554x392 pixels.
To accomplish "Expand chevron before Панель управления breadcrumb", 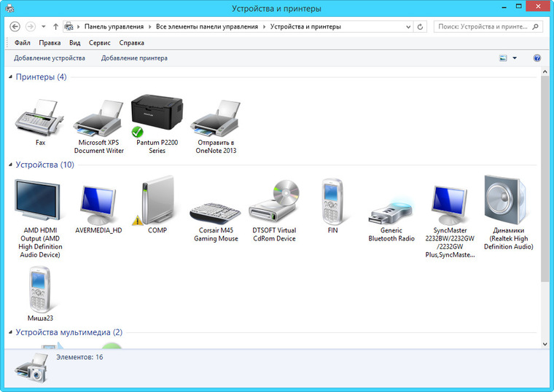I will (78, 26).
